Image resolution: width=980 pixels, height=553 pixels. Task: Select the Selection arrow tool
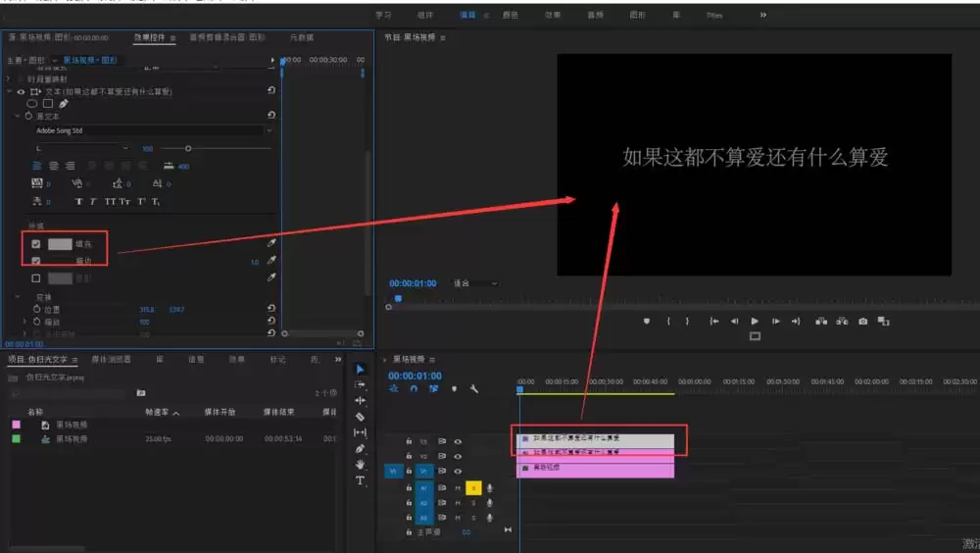coord(360,369)
